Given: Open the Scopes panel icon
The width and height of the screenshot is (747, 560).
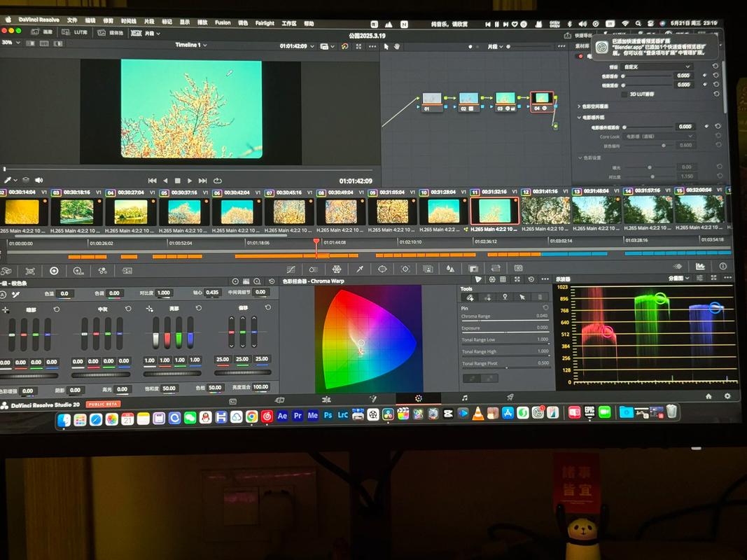Looking at the screenshot, I should point(700,267).
